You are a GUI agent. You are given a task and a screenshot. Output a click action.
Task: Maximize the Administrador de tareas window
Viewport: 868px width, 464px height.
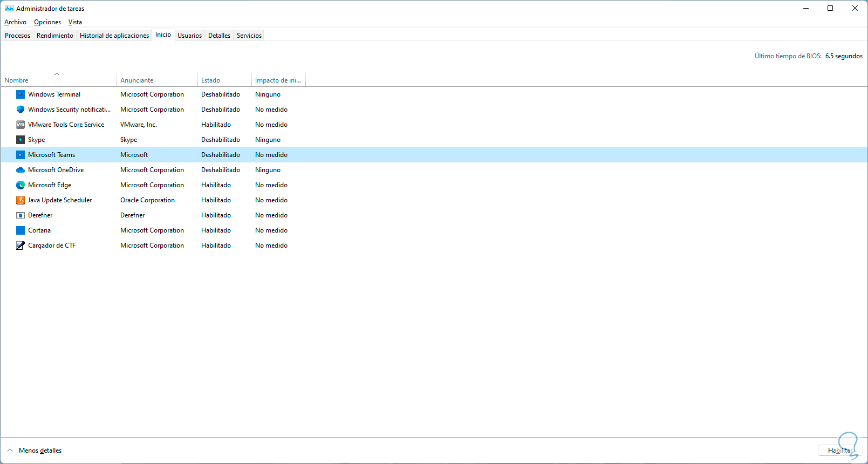(x=830, y=9)
